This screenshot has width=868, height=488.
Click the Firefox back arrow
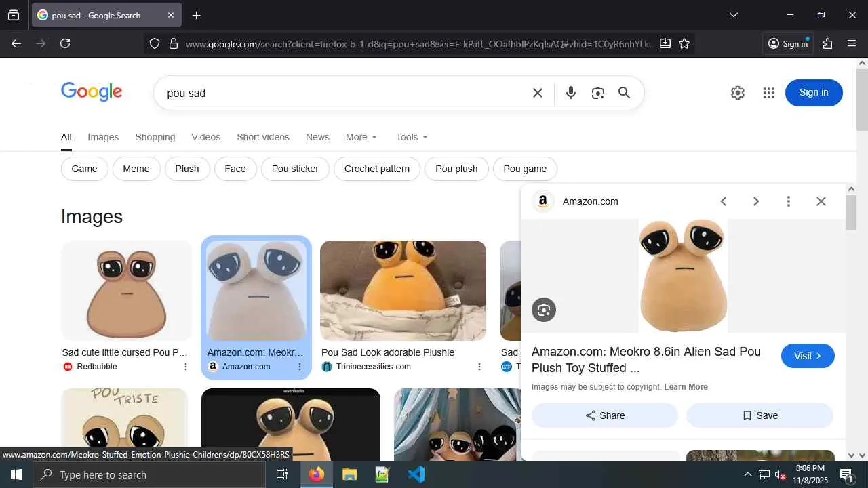tap(16, 43)
